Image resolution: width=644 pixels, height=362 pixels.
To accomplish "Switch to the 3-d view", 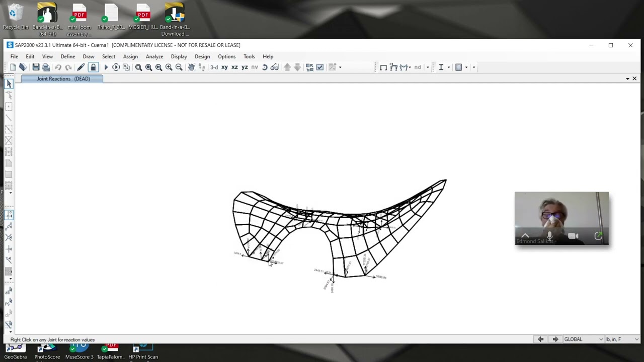I will [214, 67].
